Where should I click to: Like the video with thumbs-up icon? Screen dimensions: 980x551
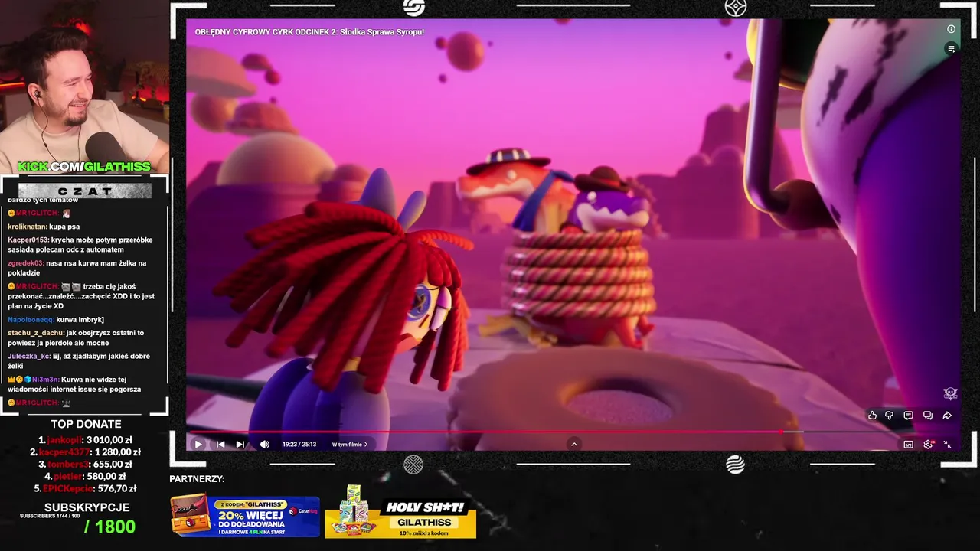pyautogui.click(x=872, y=416)
